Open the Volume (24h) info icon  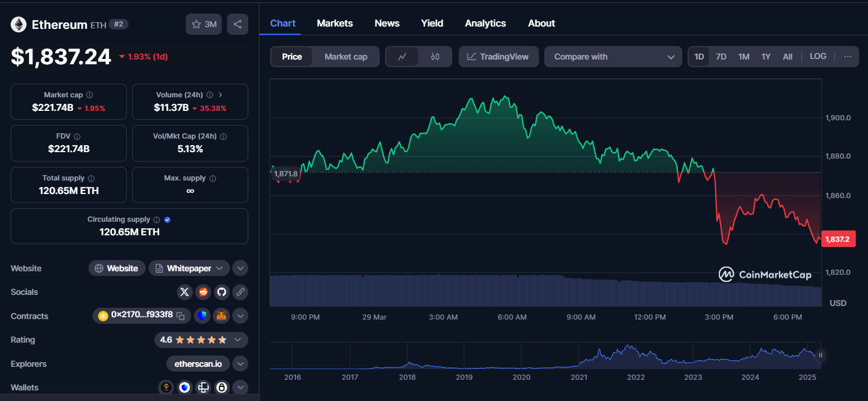click(209, 95)
